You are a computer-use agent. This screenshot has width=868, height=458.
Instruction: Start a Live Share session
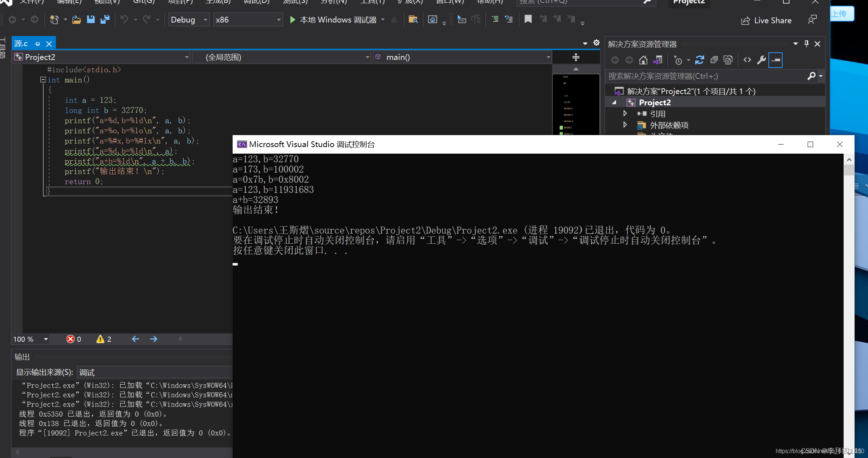click(766, 20)
